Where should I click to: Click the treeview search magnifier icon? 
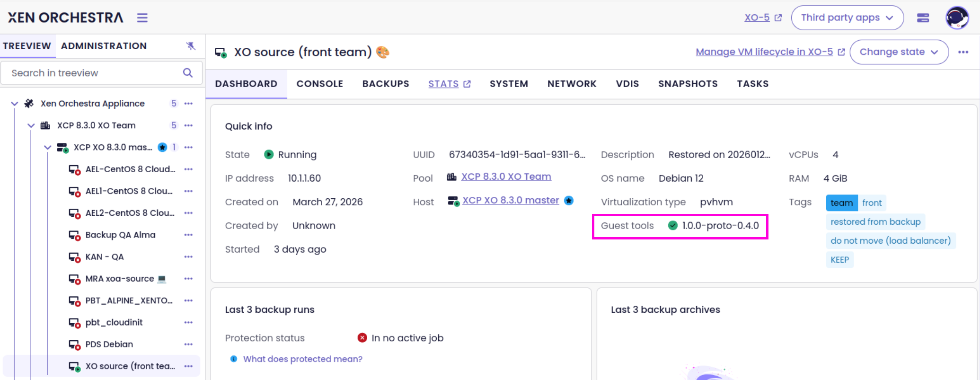188,73
